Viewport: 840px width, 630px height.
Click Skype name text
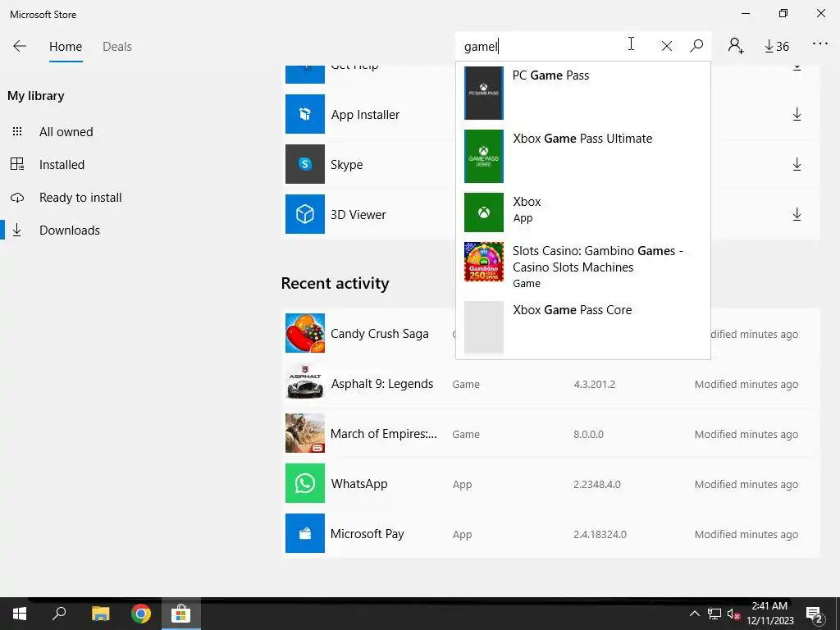click(x=347, y=165)
